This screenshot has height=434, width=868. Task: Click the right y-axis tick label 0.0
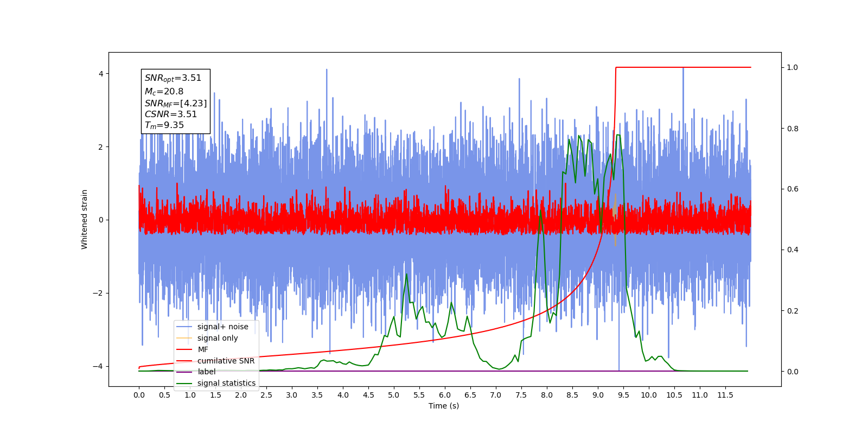[793, 372]
